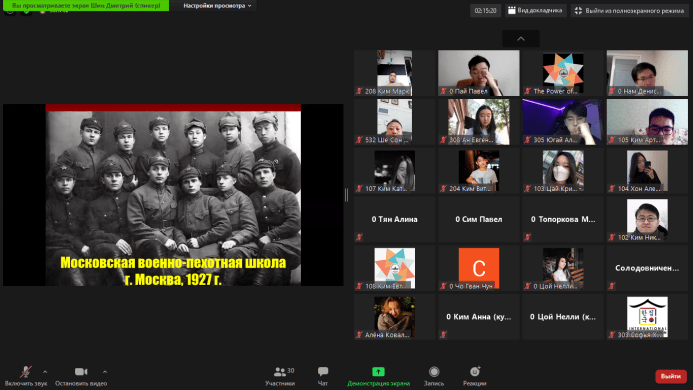
Task: Select 0 Нам Денис video tile
Action: (x=647, y=73)
